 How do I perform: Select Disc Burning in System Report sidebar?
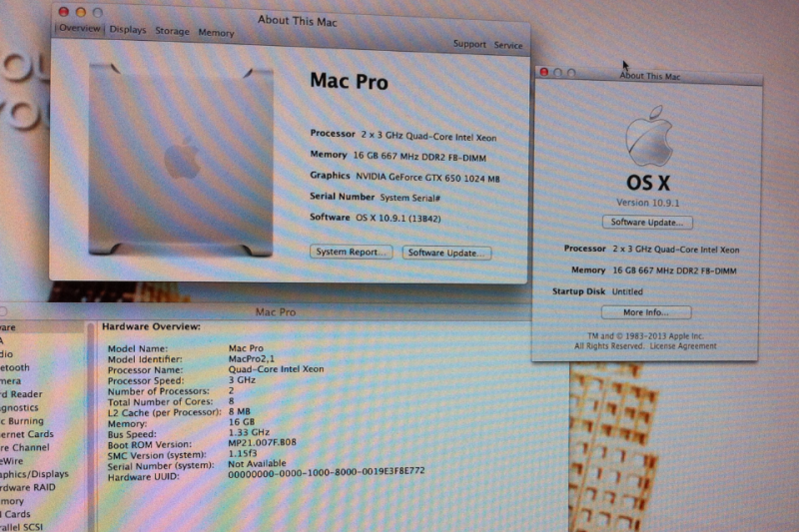pos(22,421)
